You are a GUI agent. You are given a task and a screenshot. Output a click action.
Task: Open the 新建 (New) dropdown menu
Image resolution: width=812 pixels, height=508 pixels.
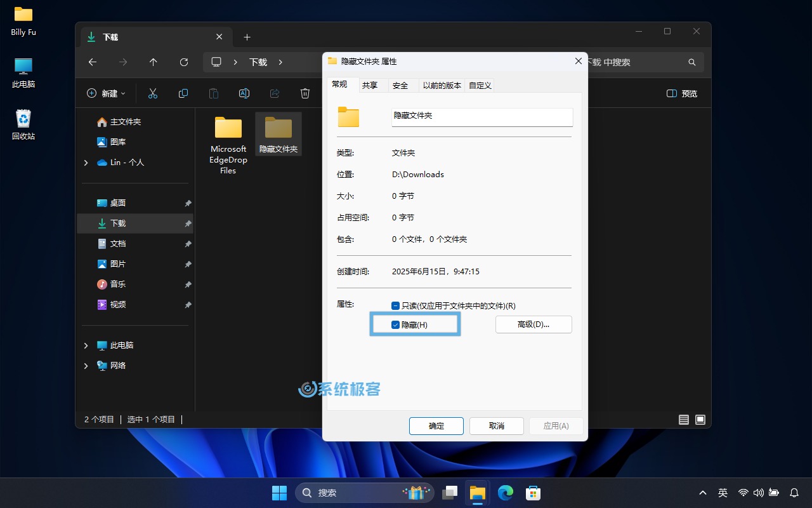click(x=106, y=93)
